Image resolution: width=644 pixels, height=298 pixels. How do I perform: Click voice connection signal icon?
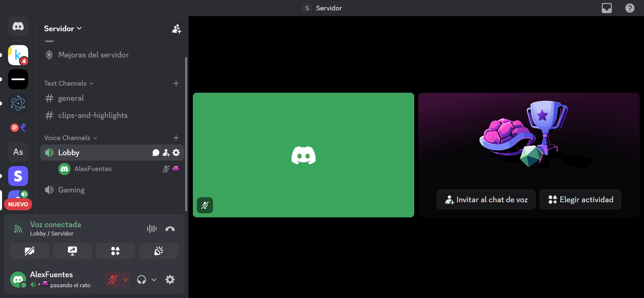18,229
